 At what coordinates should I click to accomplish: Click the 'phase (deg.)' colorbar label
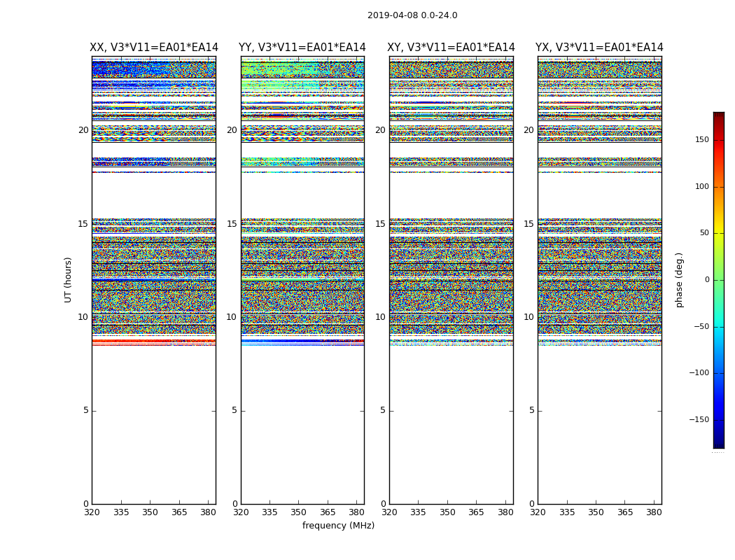pos(679,280)
